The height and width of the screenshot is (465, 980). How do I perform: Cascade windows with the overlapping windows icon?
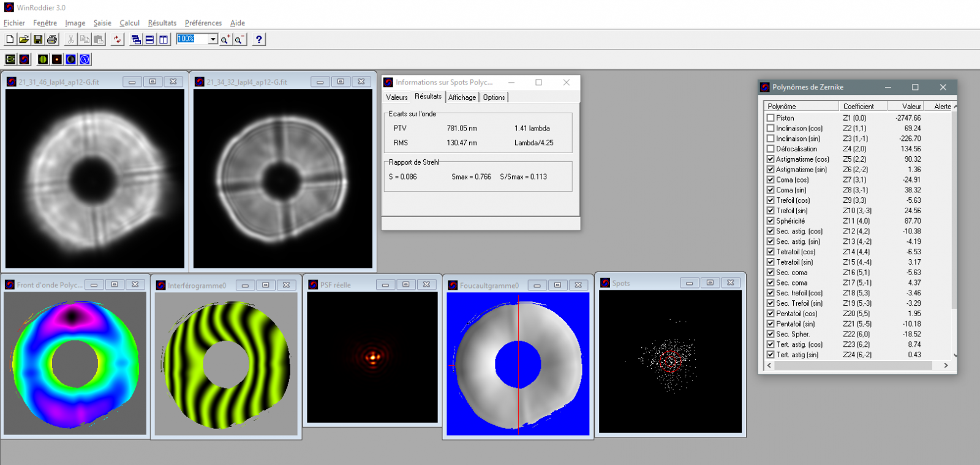136,39
